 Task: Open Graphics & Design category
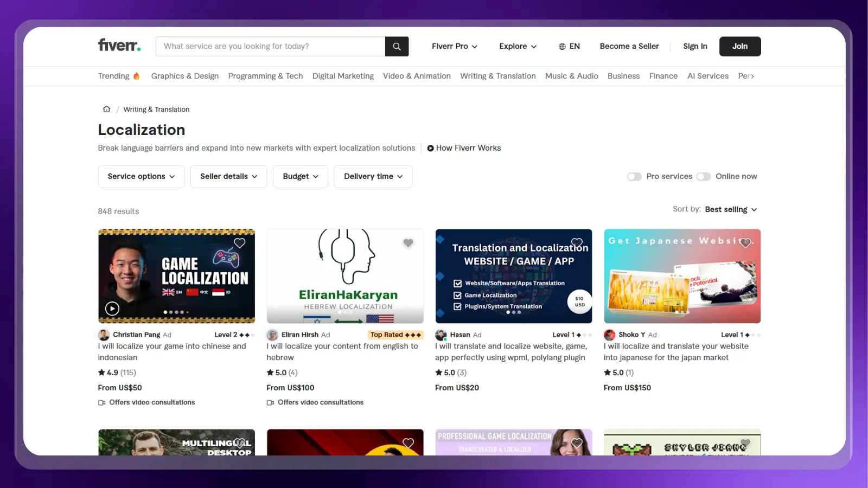pyautogui.click(x=185, y=76)
